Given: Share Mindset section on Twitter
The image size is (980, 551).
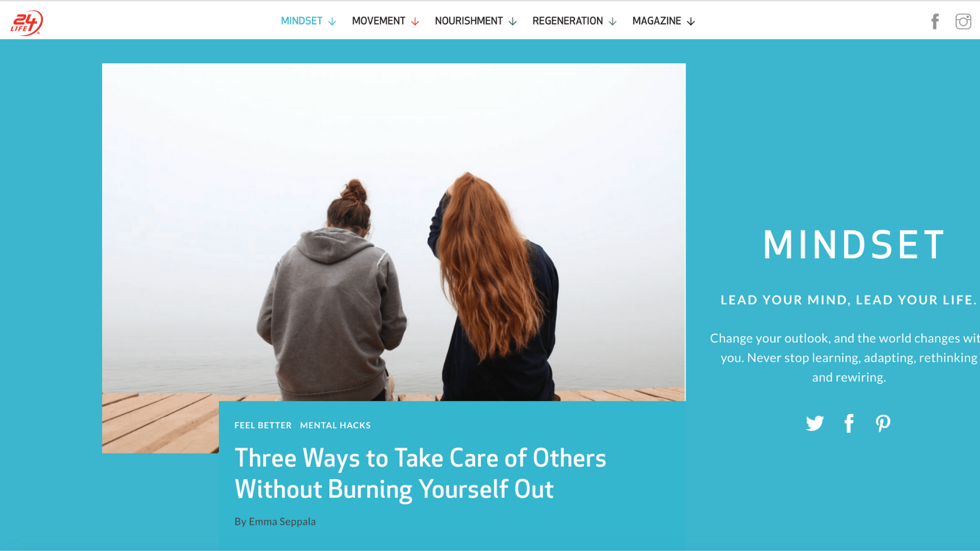Looking at the screenshot, I should (x=815, y=423).
